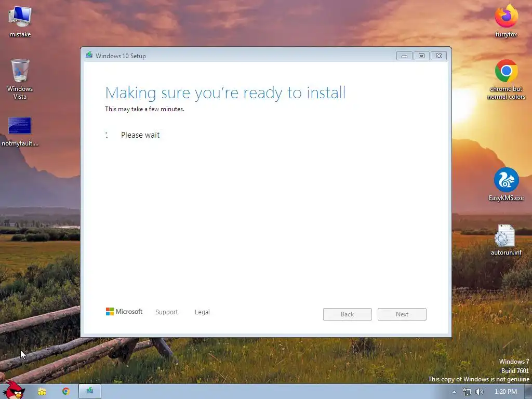Click 'This may take a few minutes.' text

click(144, 109)
